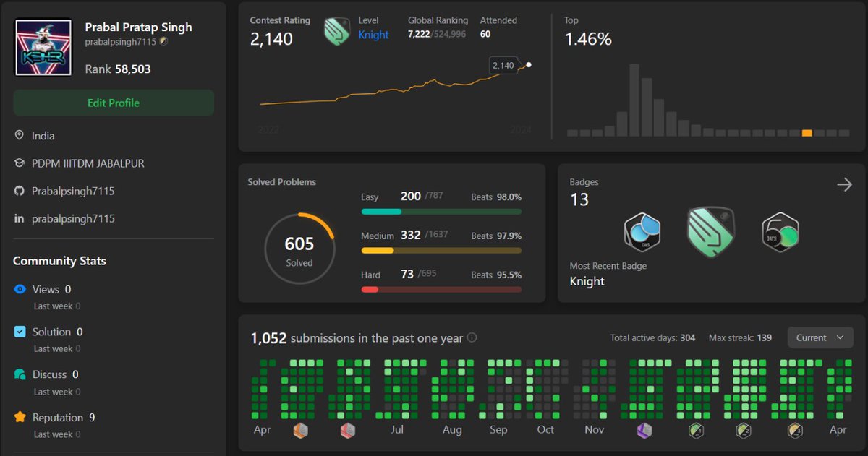
Task: Click the 50 Days badge hexagon
Action: click(x=780, y=232)
